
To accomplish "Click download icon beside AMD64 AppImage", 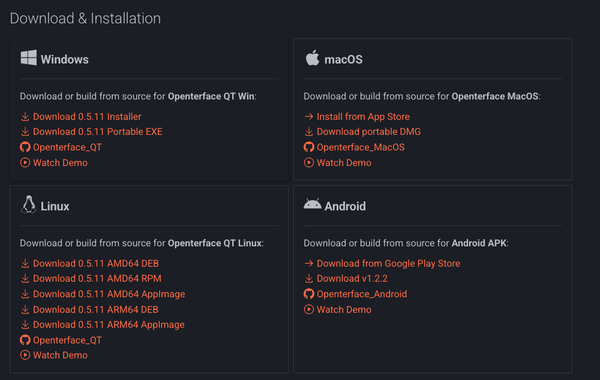I will 25,294.
